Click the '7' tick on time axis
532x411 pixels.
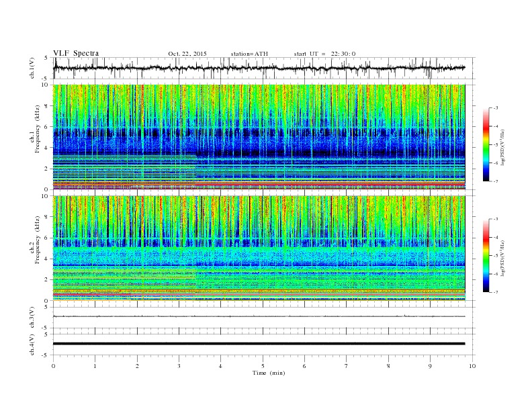[347, 366]
